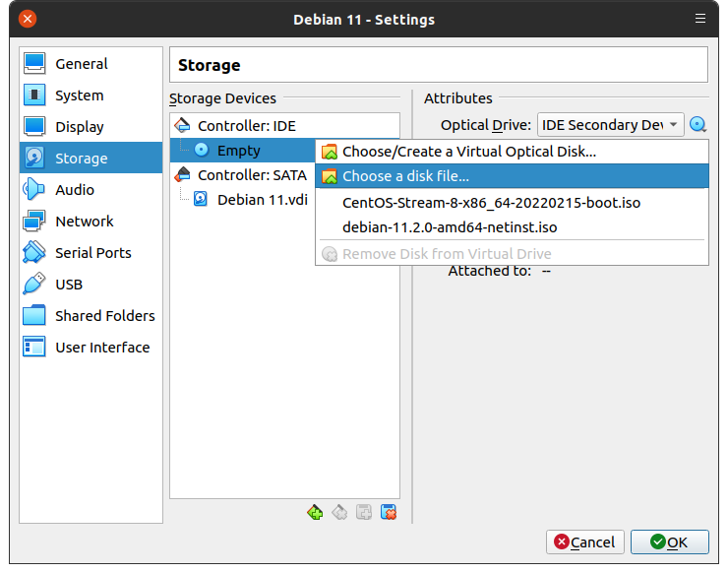The image size is (728, 573).
Task: Open the Display settings category
Action: (x=79, y=127)
